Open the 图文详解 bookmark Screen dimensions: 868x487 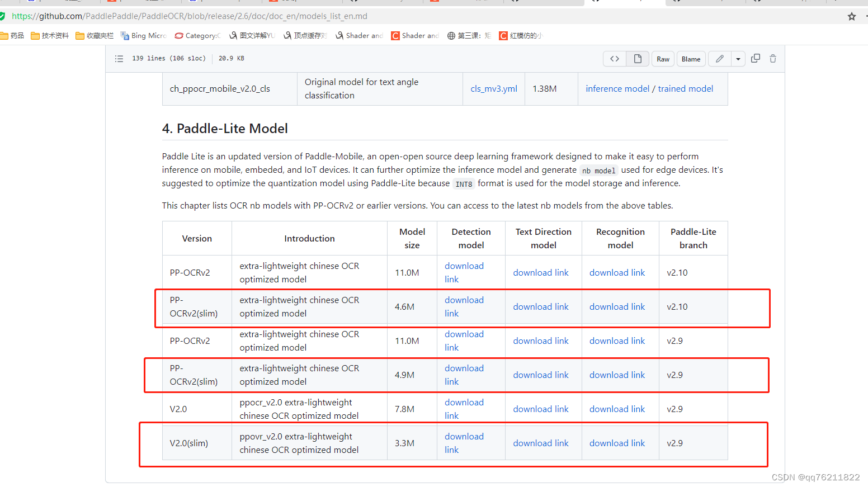click(252, 36)
